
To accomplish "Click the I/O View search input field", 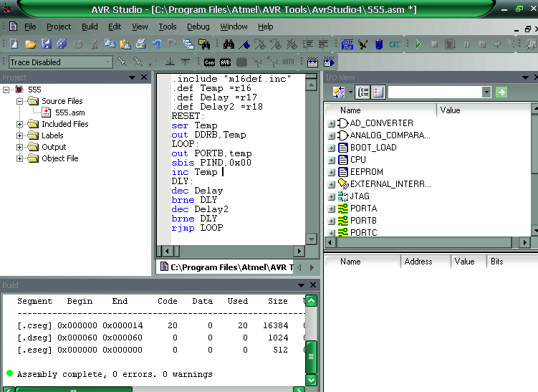I will click(435, 92).
